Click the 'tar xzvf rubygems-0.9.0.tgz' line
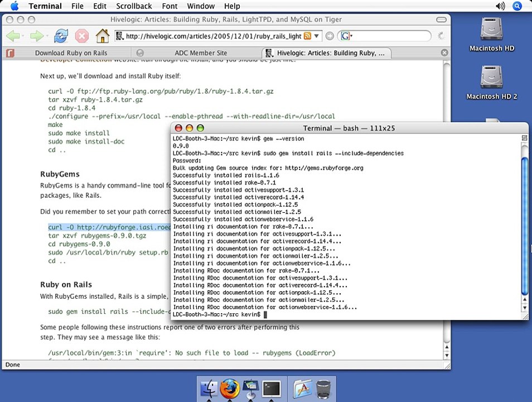The width and height of the screenshot is (532, 402). pyautogui.click(x=97, y=236)
